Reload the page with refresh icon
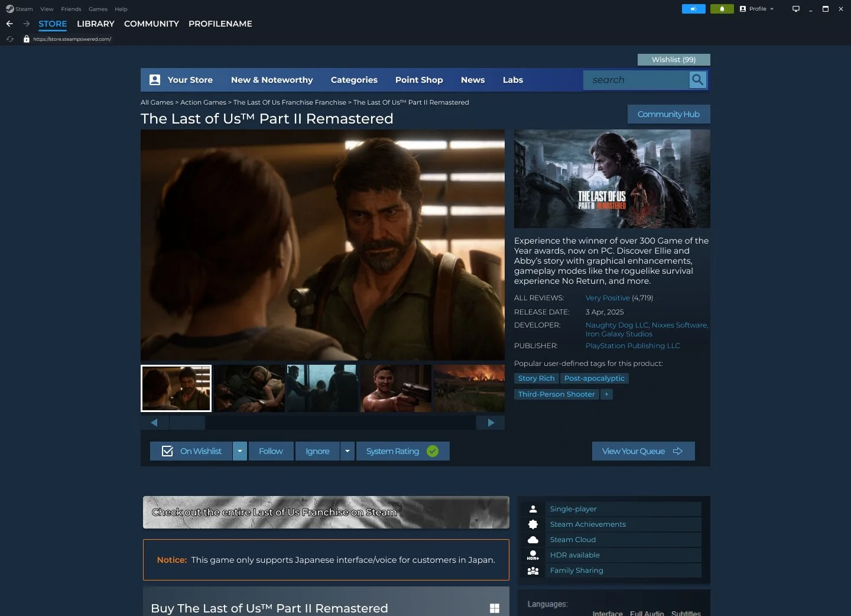Viewport: 851px width, 616px height. (x=10, y=39)
